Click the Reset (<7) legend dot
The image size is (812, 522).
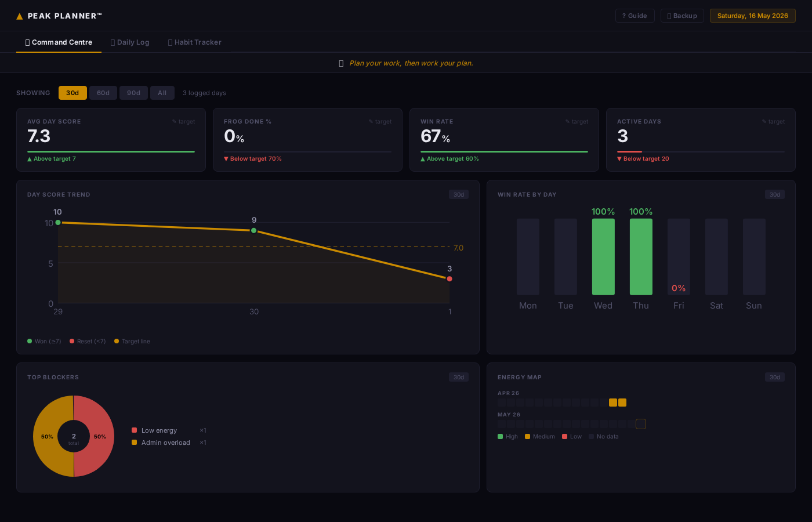72,341
